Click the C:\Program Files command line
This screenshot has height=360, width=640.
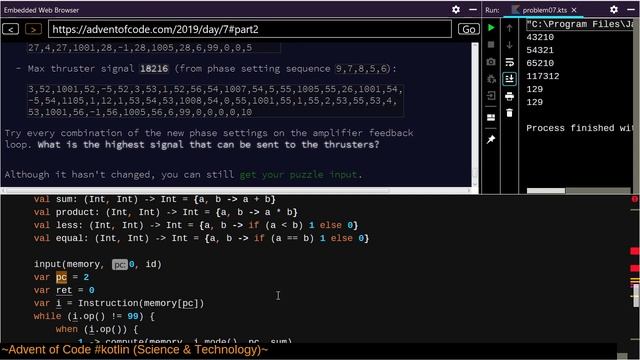tap(580, 24)
